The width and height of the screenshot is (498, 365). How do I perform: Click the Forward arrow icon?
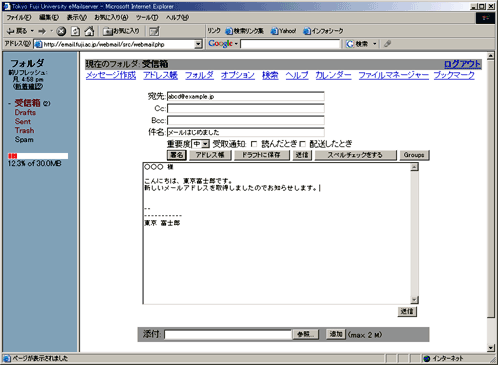point(42,31)
